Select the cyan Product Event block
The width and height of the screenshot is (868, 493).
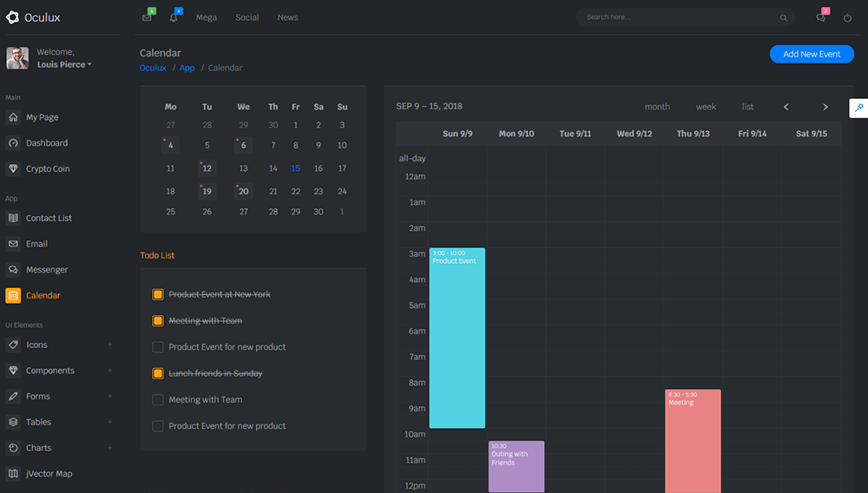coord(457,339)
